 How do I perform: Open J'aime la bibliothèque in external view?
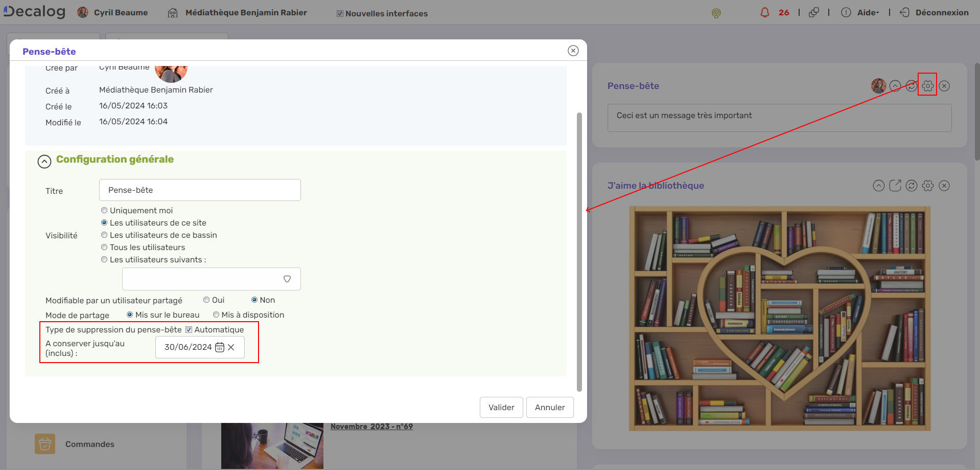[895, 186]
